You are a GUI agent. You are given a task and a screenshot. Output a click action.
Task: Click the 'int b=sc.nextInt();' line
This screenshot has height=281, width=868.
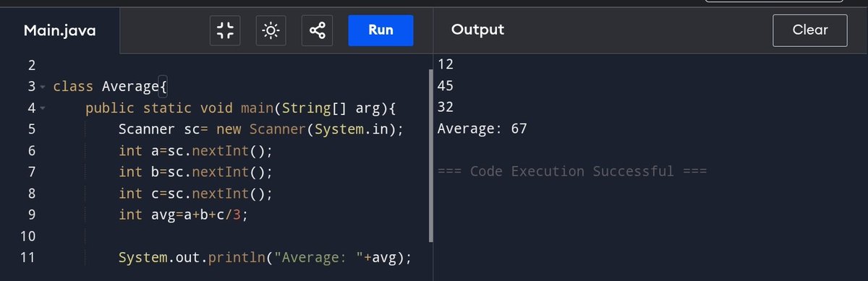[195, 173]
